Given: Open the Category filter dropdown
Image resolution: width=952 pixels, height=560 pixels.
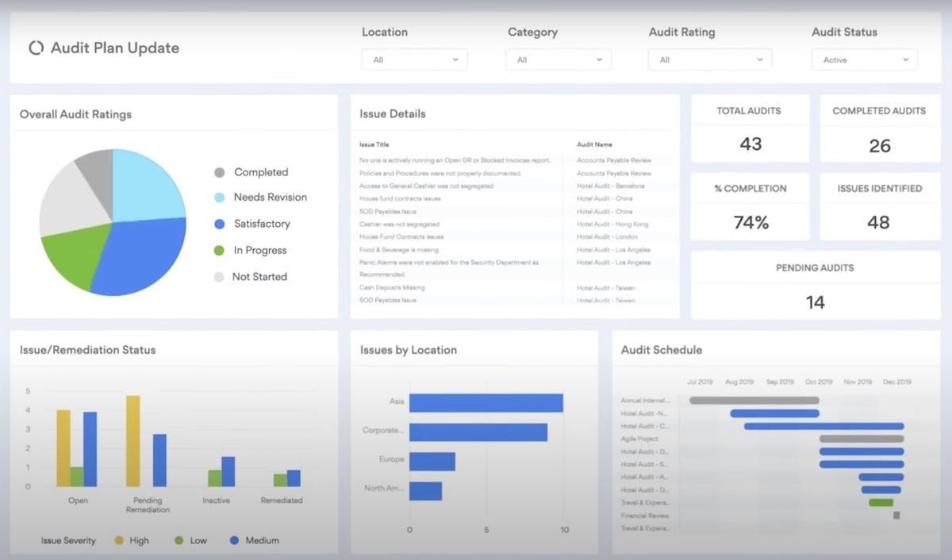Looking at the screenshot, I should 559,59.
